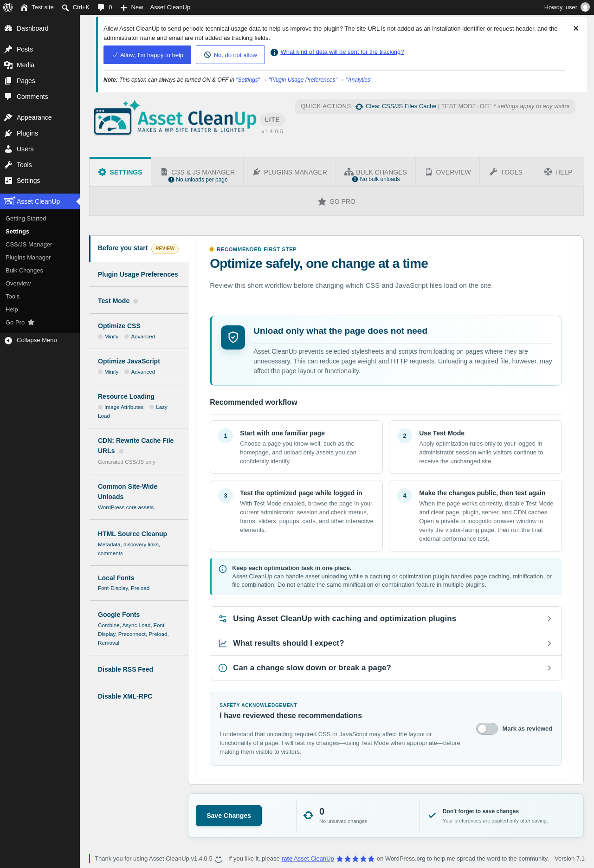The width and height of the screenshot is (594, 868).
Task: Open the GO PRO tab
Action: [x=336, y=201]
